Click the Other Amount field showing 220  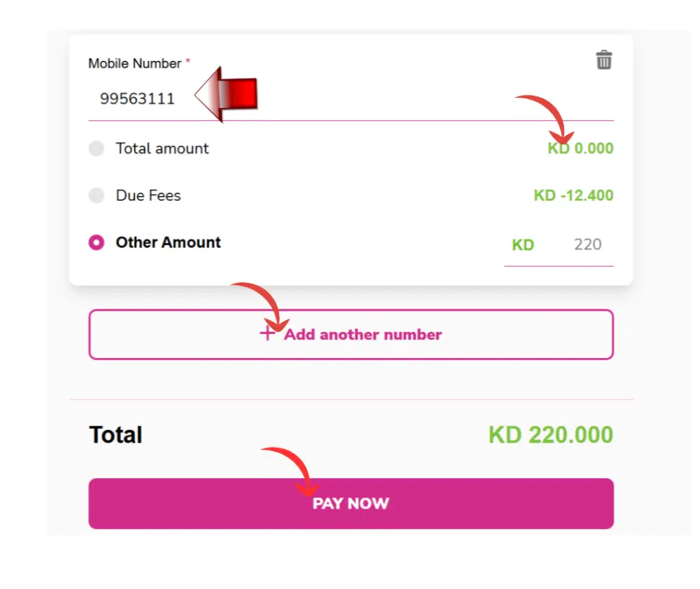pyautogui.click(x=588, y=244)
